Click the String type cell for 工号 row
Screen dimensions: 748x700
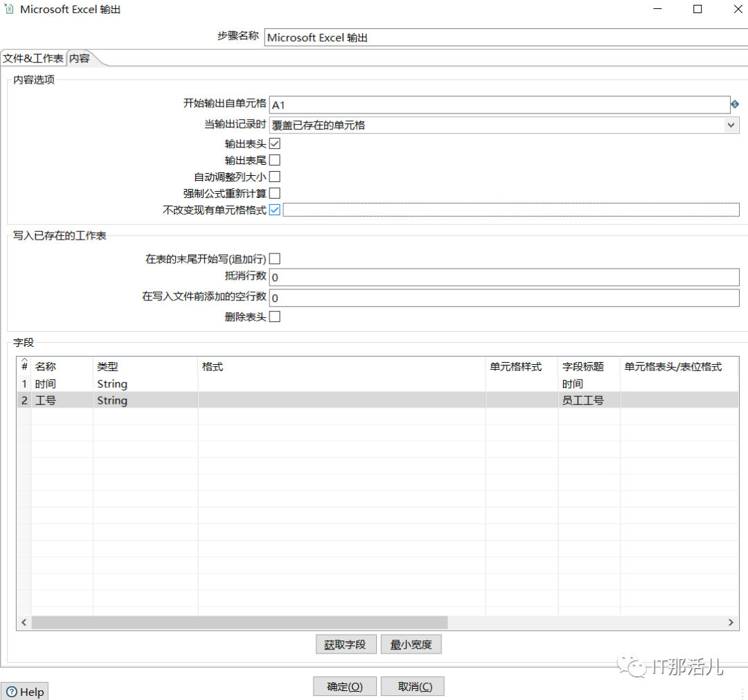point(145,400)
